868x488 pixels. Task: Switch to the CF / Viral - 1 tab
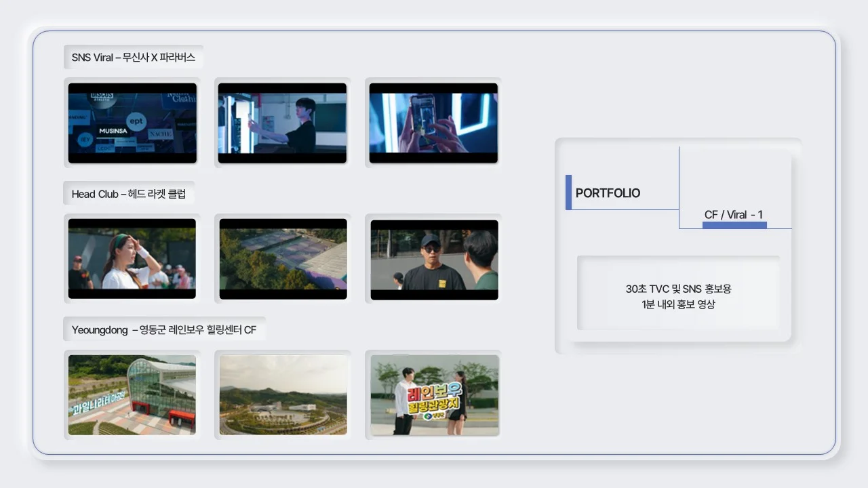click(x=734, y=215)
